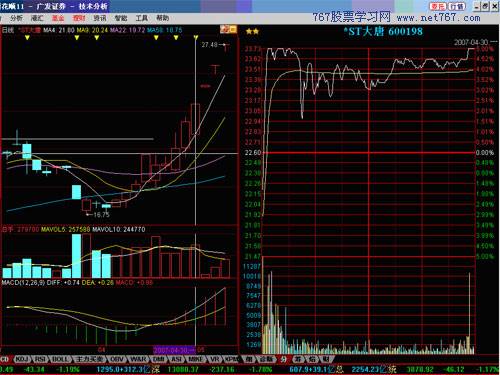This screenshot has height=375, width=500.
Task: Click the yellow marker above the crosshair line
Action: click(196, 38)
